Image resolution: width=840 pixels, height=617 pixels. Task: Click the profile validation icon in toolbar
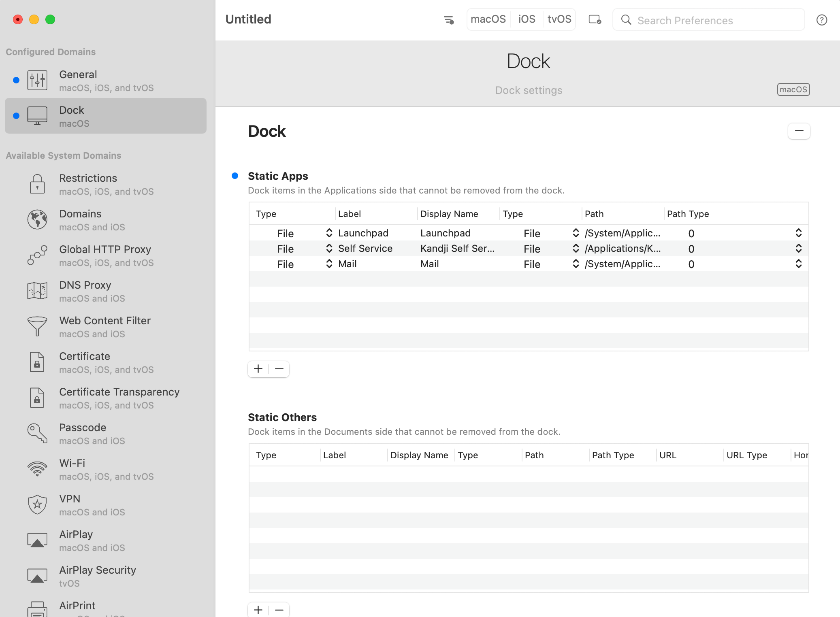point(595,19)
